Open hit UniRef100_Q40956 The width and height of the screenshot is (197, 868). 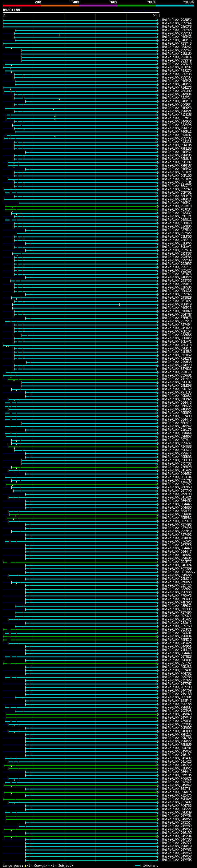click(177, 121)
